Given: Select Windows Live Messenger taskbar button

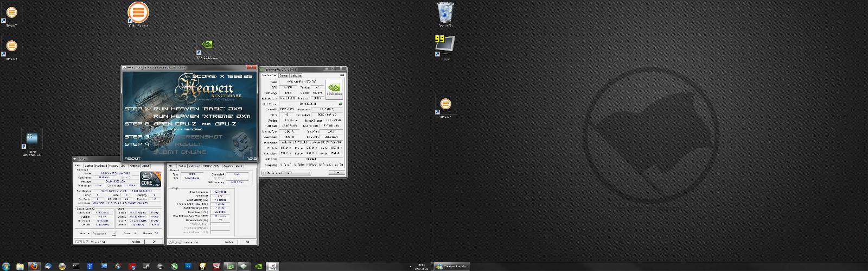Looking at the screenshot, I should pos(452,266).
